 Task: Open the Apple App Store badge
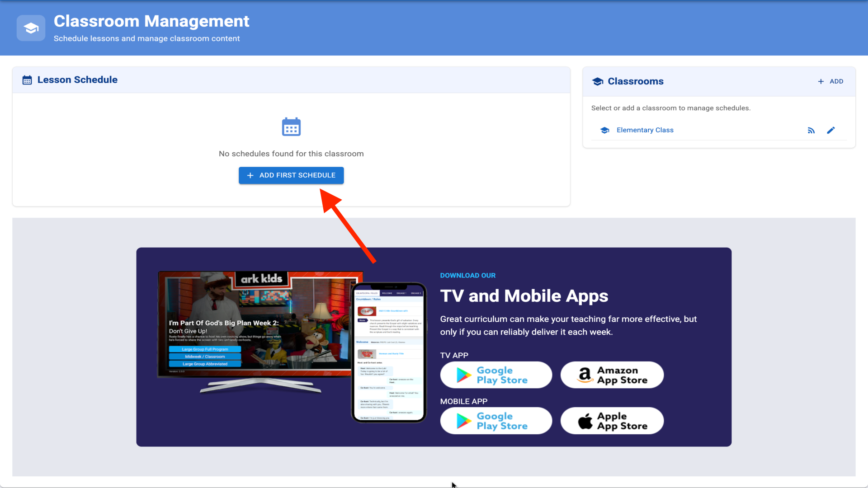pyautogui.click(x=612, y=421)
